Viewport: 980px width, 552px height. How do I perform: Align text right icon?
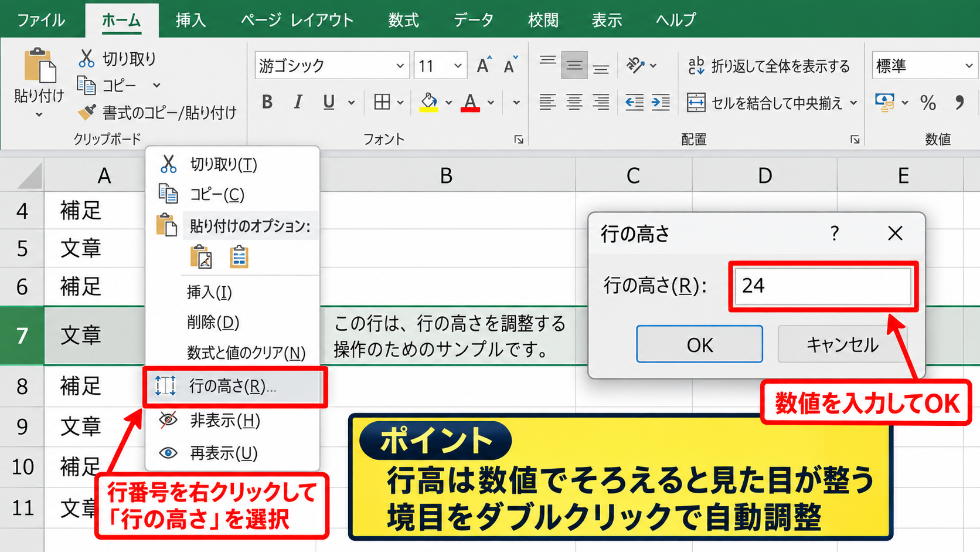coord(601,103)
